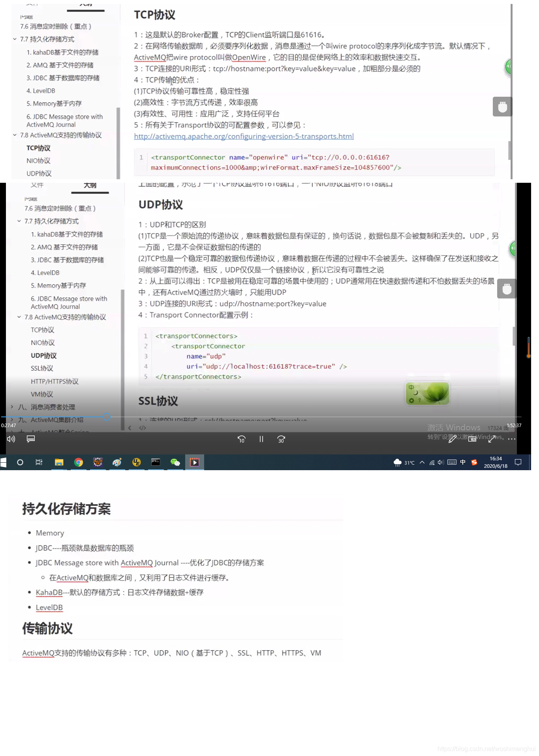Screen dimensions: 539x756
Task: Open the transports configuration hyperlink
Action: pyautogui.click(x=244, y=136)
